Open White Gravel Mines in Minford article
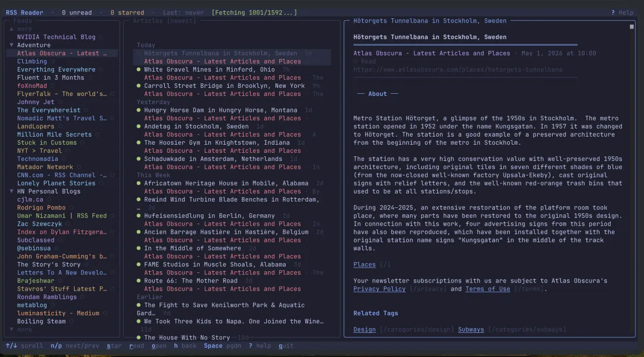Viewport: 644px width, 357px height. coord(209,70)
